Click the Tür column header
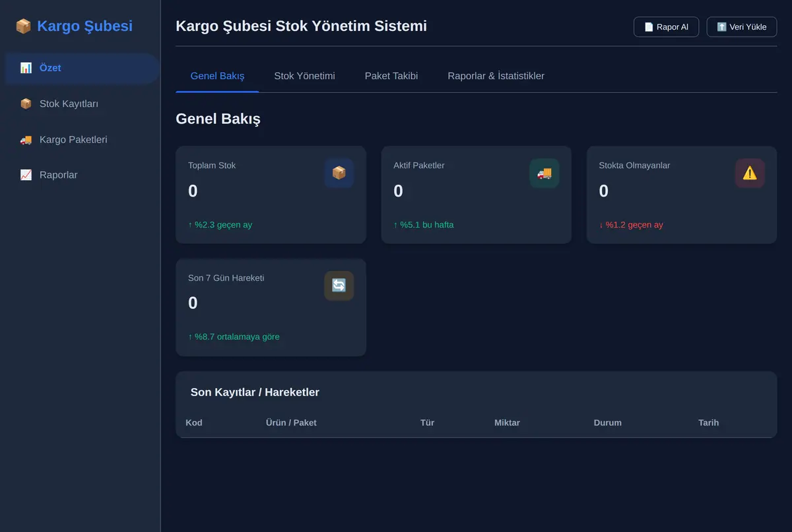Image resolution: width=792 pixels, height=532 pixels. point(427,422)
